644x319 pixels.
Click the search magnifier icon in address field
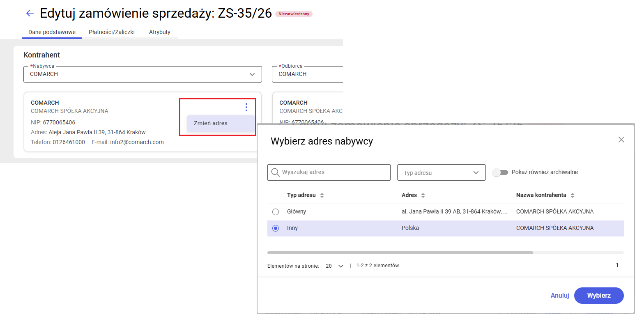(276, 172)
